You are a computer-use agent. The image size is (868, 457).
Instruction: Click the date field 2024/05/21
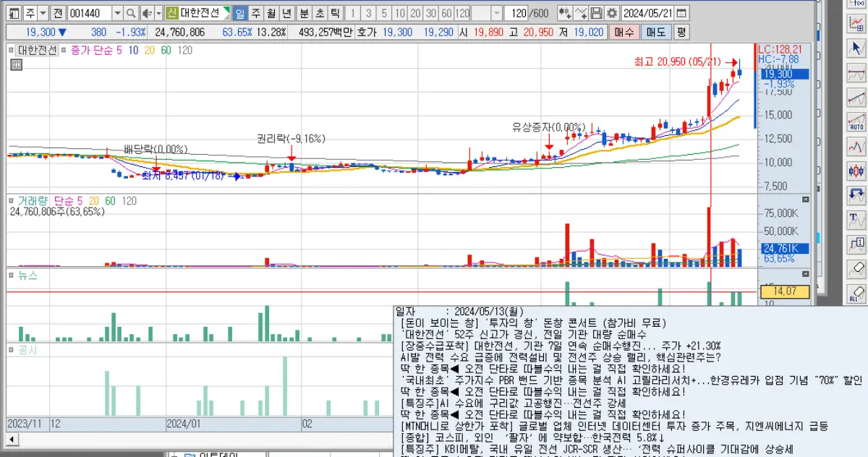(647, 14)
